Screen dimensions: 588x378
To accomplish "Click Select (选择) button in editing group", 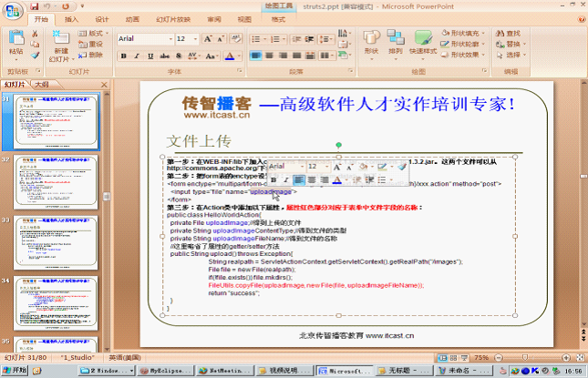I will [x=511, y=55].
